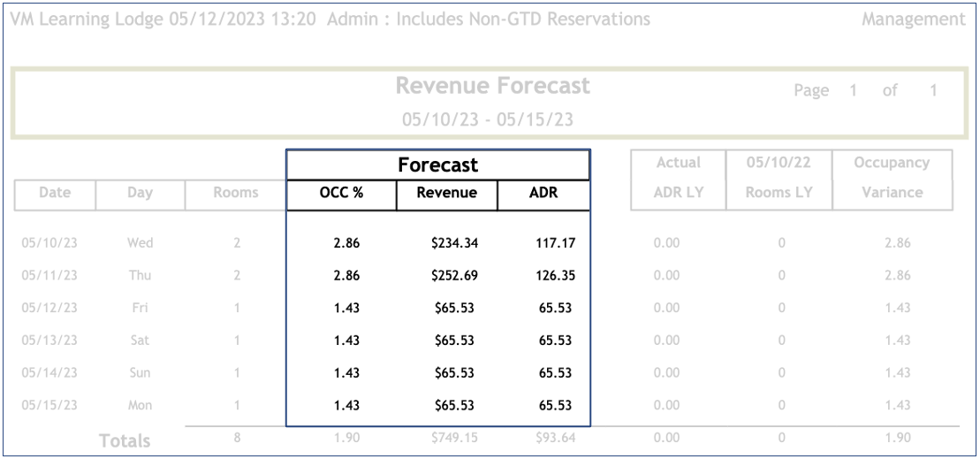This screenshot has height=459, width=980.
Task: Click the $252.69 revenue for Thursday
Action: pos(454,275)
